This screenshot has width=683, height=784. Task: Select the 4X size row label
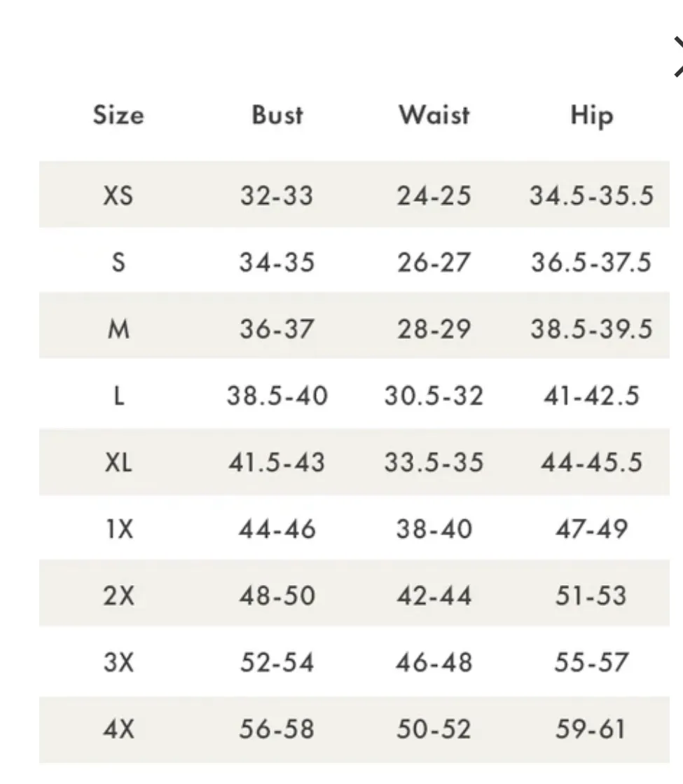[x=118, y=729]
